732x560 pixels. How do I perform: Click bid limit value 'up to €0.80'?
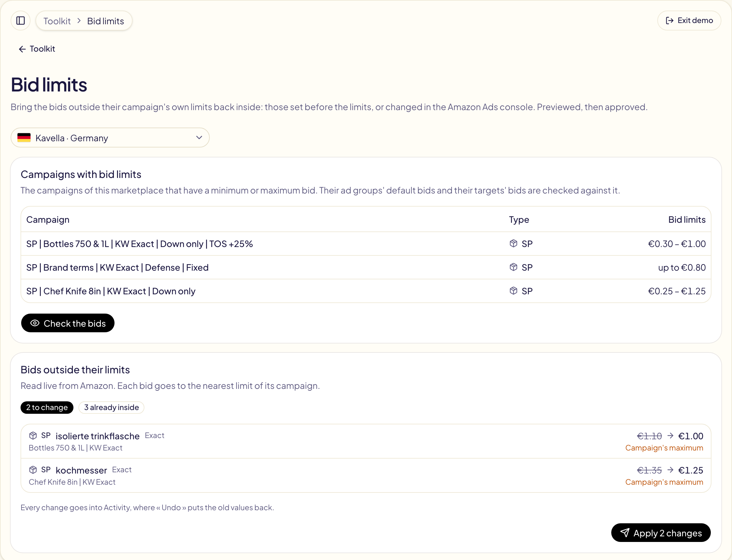tap(682, 267)
